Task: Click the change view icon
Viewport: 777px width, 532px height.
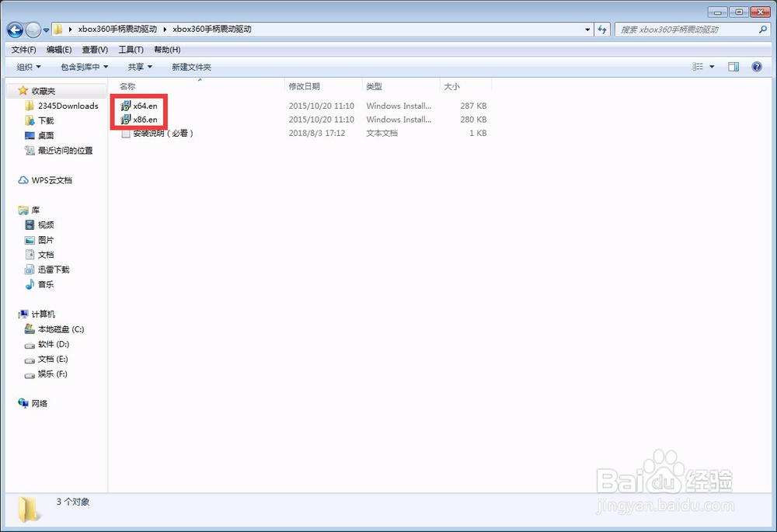Action: [698, 66]
